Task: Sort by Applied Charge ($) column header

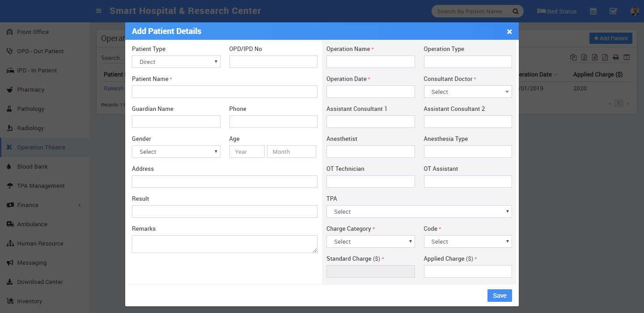Action: coord(598,74)
